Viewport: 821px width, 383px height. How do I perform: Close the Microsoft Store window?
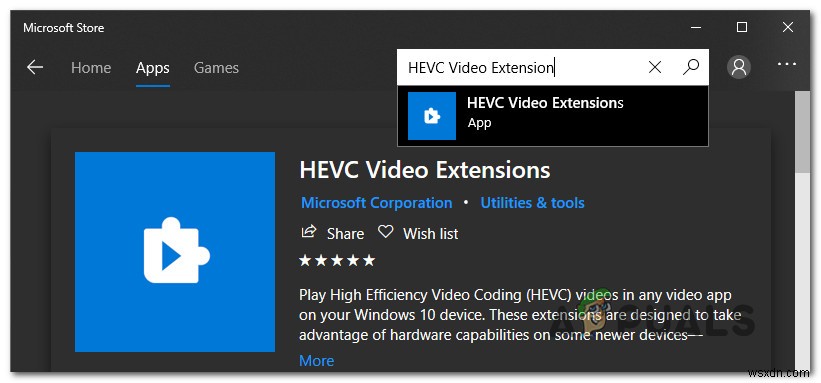[788, 27]
